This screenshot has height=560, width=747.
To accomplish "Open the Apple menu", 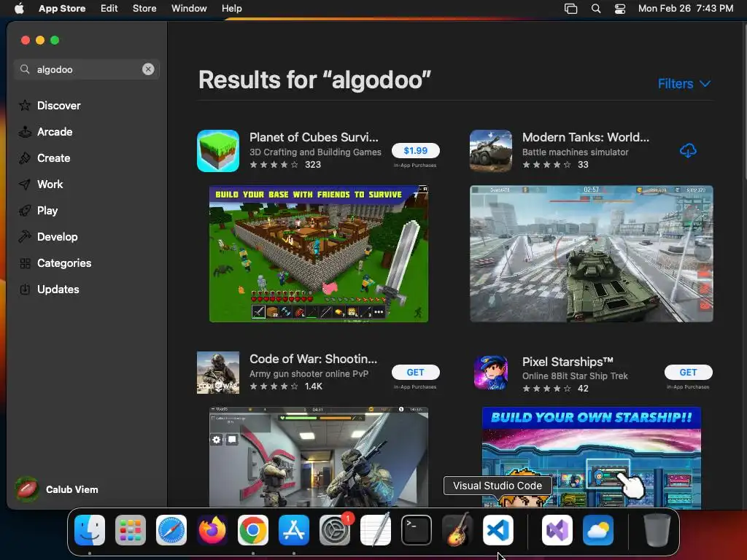I will click(x=19, y=9).
